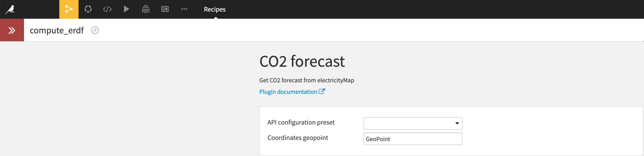Screen dimensions: 644x156
Task: Open the Dashboards panel icon
Action: pos(165,9)
